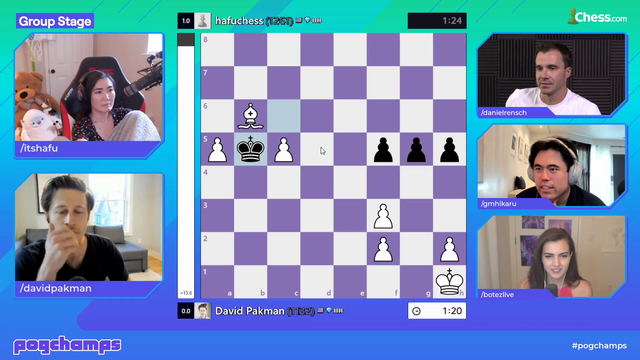This screenshot has height=360, width=640.
Task: Select the white pawn on h2
Action: click(x=449, y=249)
